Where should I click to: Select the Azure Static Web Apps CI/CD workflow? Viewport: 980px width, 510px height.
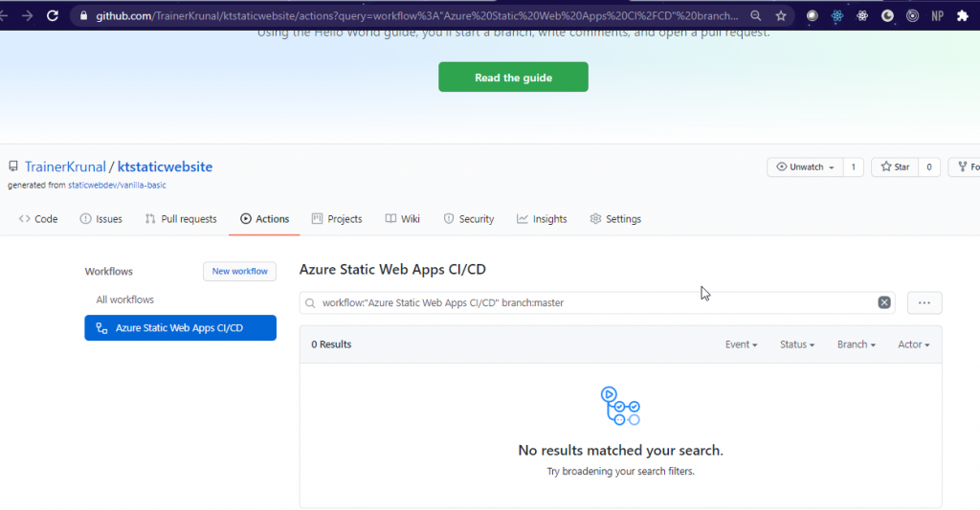[181, 327]
